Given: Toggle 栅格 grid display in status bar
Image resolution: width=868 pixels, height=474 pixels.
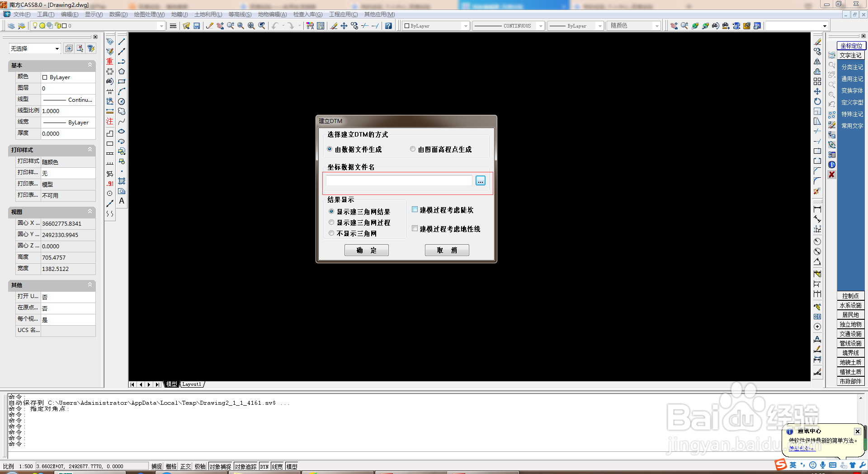Looking at the screenshot, I should (171, 466).
